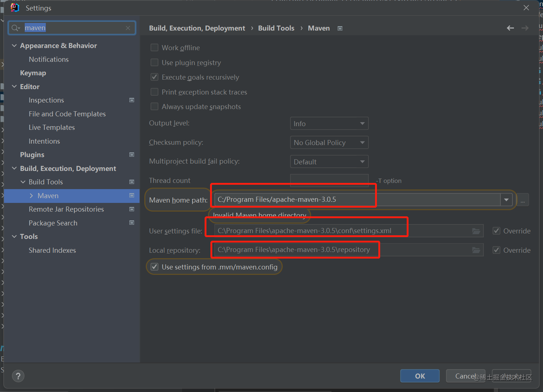Click project-scope icon on Package Search row
This screenshot has height=392, width=543.
(x=132, y=223)
